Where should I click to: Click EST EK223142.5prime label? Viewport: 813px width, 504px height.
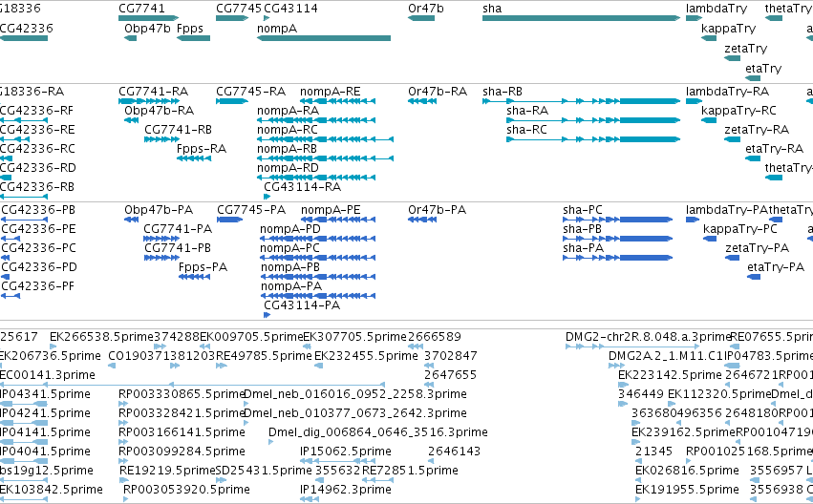670,374
